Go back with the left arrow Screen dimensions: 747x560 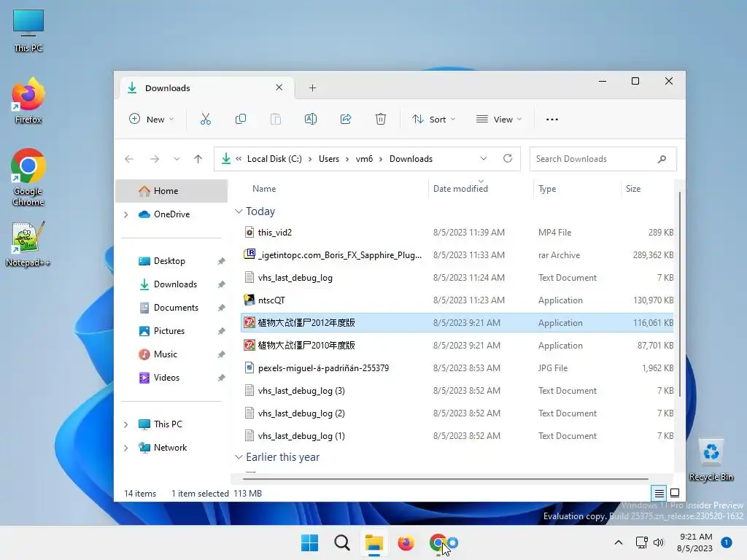click(129, 159)
